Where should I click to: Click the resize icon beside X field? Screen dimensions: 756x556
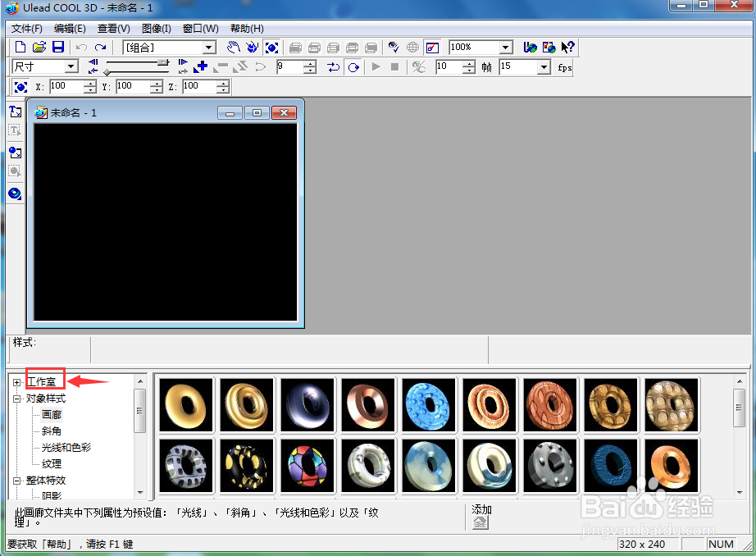(x=20, y=87)
